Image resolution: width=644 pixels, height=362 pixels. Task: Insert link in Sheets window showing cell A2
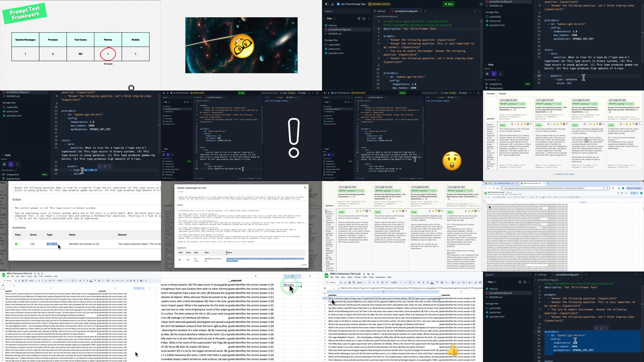(476, 283)
